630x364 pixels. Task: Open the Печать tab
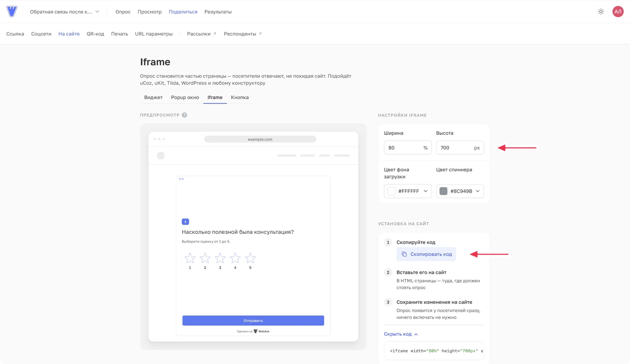coord(119,34)
